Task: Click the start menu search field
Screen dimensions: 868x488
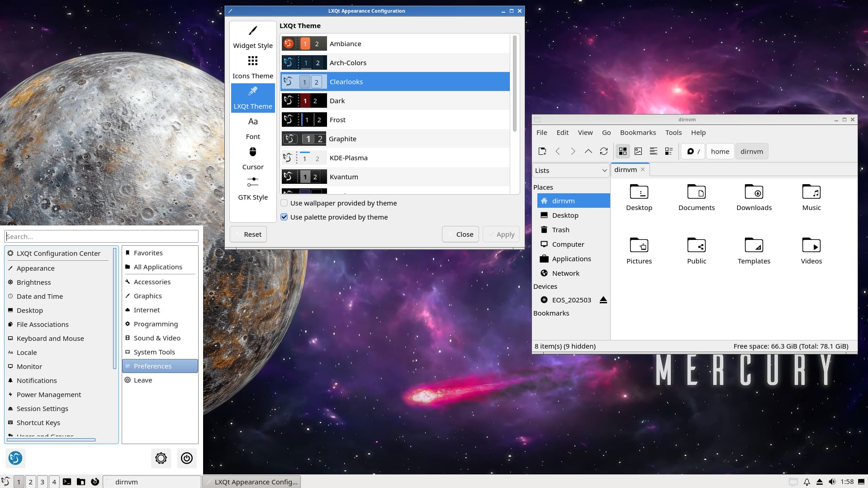Action: coord(101,236)
